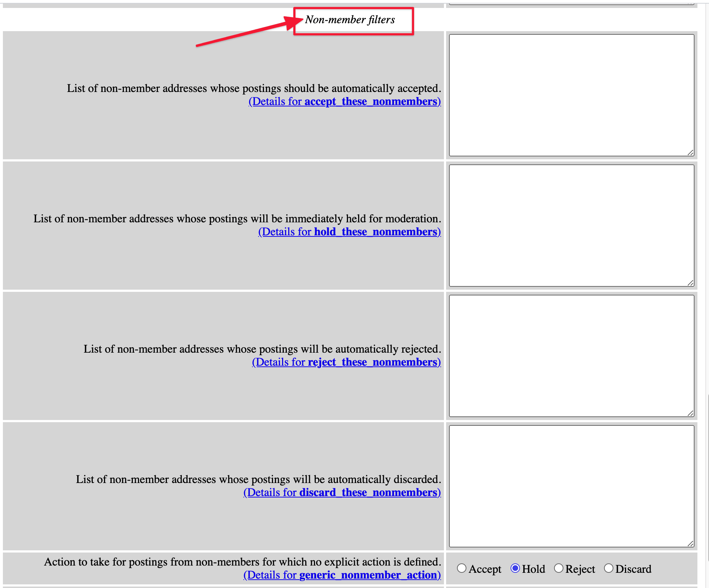Select the Reject radio button

point(558,568)
